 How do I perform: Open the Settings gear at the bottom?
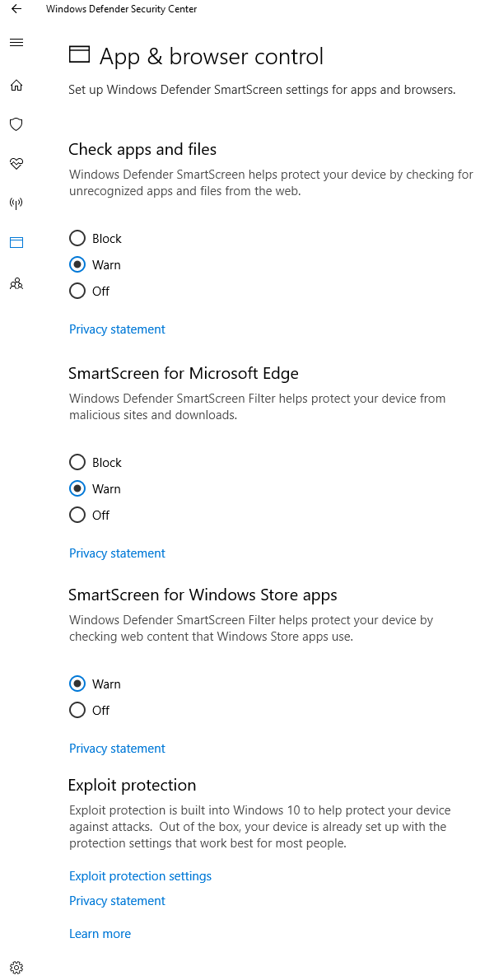[x=16, y=967]
